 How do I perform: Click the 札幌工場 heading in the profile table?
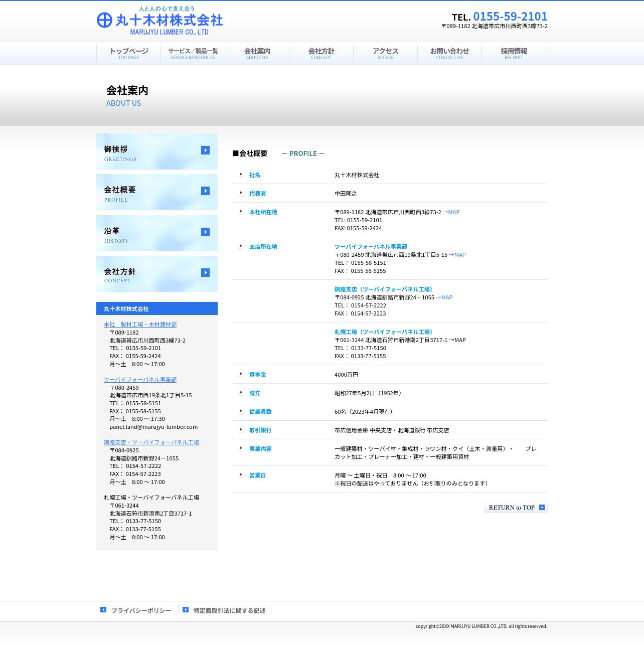(383, 332)
